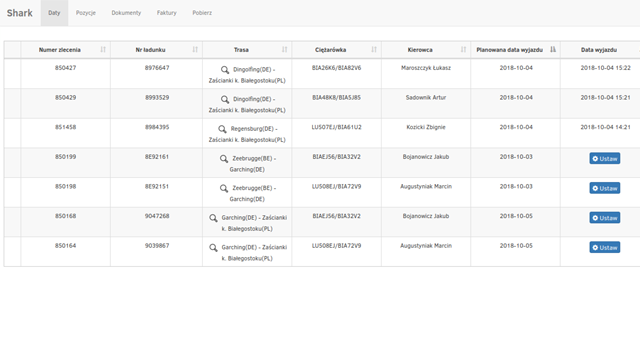The image size is (640, 360).
Task: Sort by Kierowca column
Action: [x=426, y=50]
